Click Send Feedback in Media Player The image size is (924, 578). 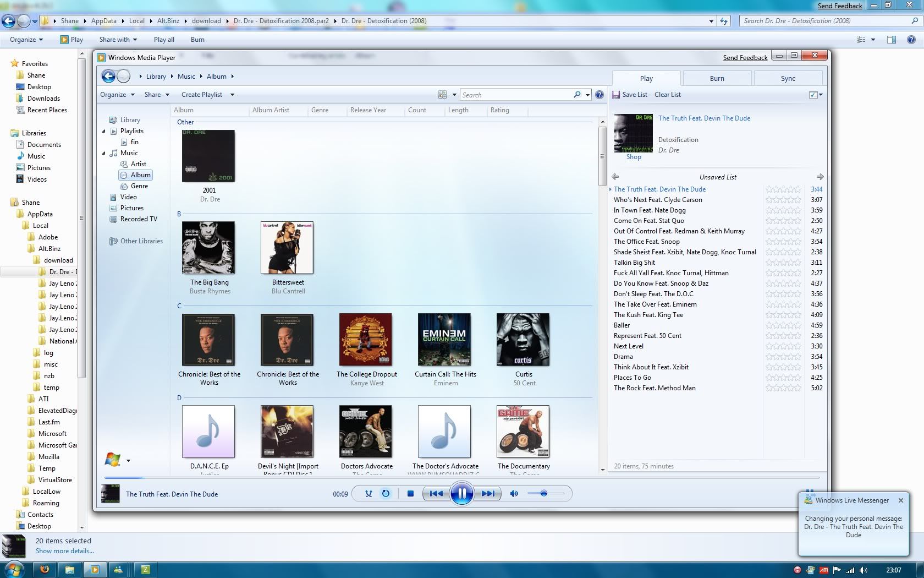[x=745, y=58]
